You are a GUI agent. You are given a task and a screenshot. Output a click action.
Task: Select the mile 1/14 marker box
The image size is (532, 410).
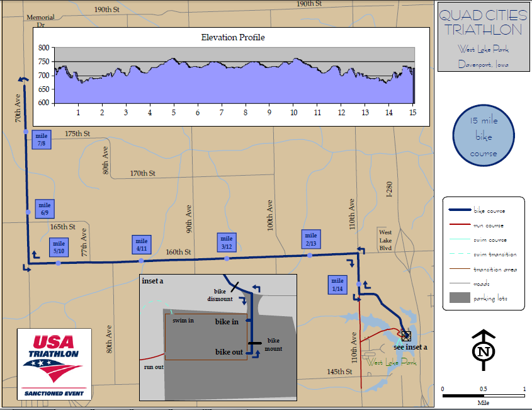point(337,285)
